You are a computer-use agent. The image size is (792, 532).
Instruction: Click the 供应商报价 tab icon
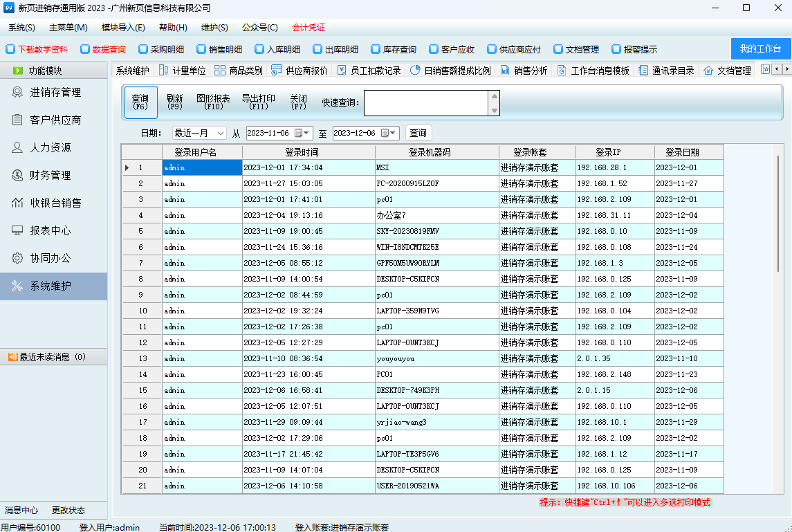point(276,71)
